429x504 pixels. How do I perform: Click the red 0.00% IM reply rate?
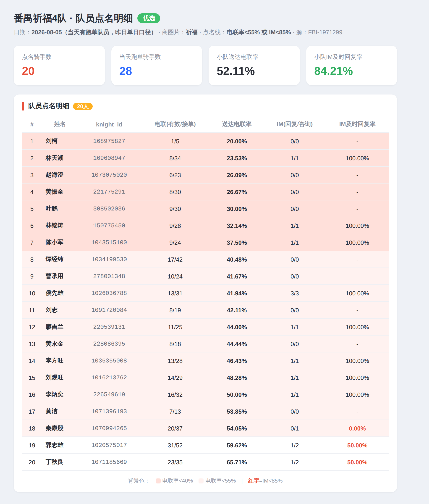click(357, 429)
